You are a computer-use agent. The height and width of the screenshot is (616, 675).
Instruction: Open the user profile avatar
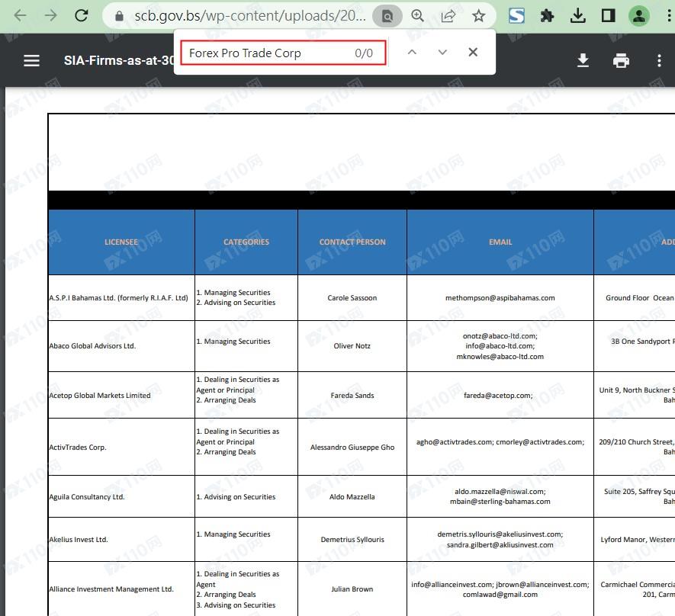pos(638,15)
